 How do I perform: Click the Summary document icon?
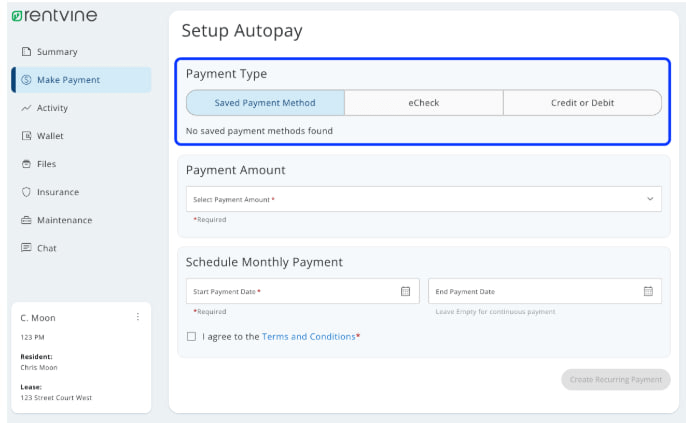pos(26,52)
